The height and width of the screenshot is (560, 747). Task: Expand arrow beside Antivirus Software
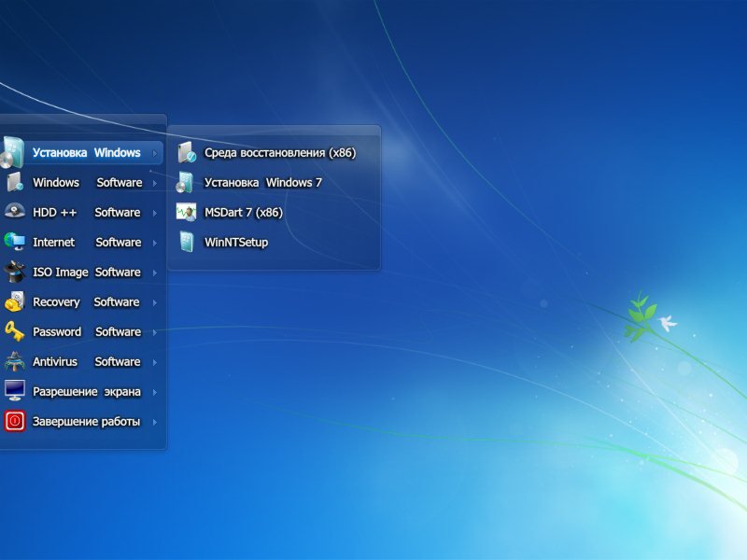[155, 362]
